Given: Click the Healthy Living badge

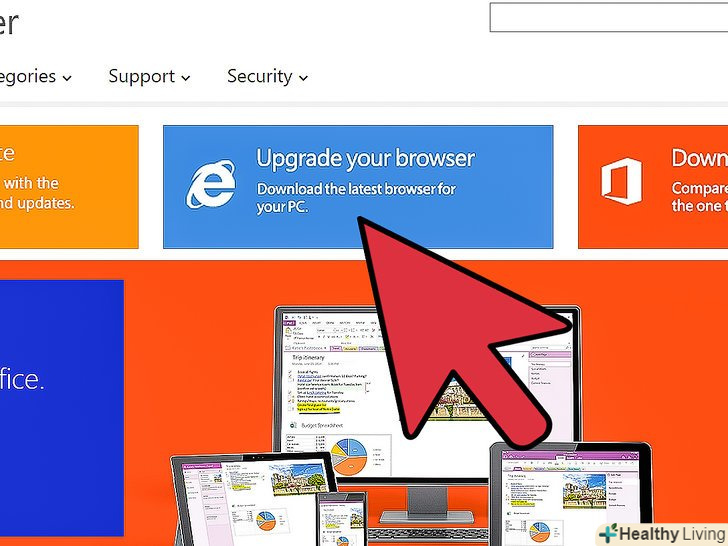Looking at the screenshot, I should tap(663, 533).
